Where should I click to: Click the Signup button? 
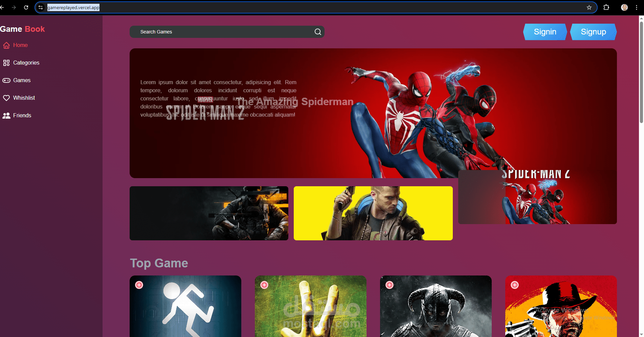coord(594,32)
